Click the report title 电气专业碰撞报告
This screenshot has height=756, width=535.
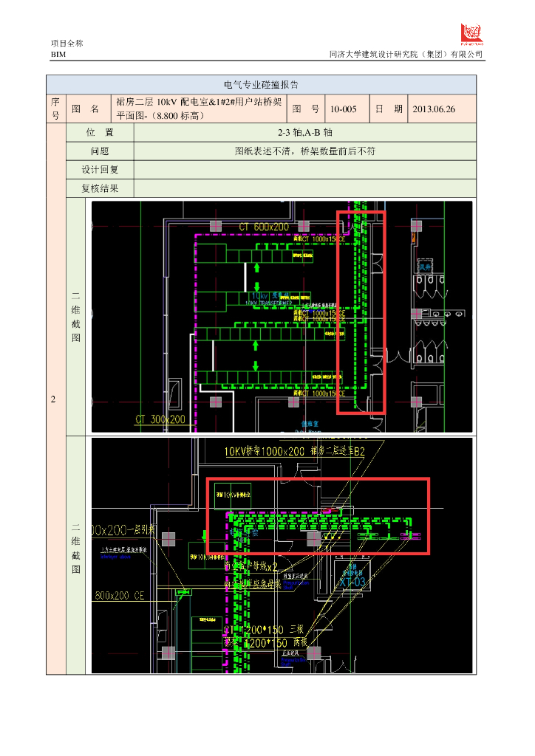point(261,85)
